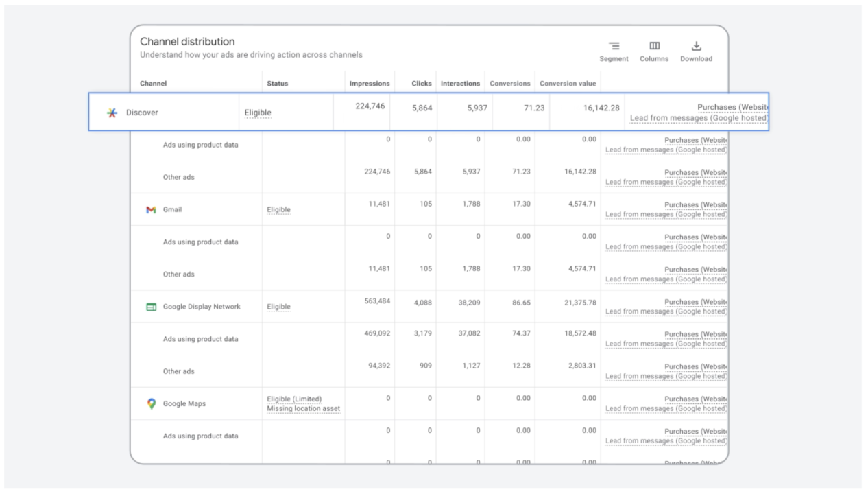868x494 pixels.
Task: Select the Other ads row under Google Display Network
Action: (180, 370)
